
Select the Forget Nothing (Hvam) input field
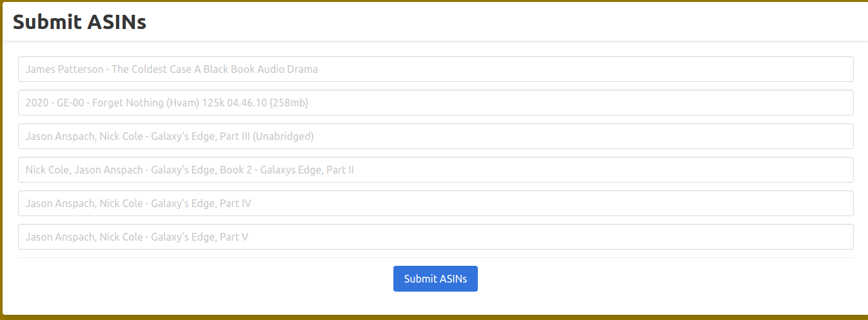pos(436,103)
